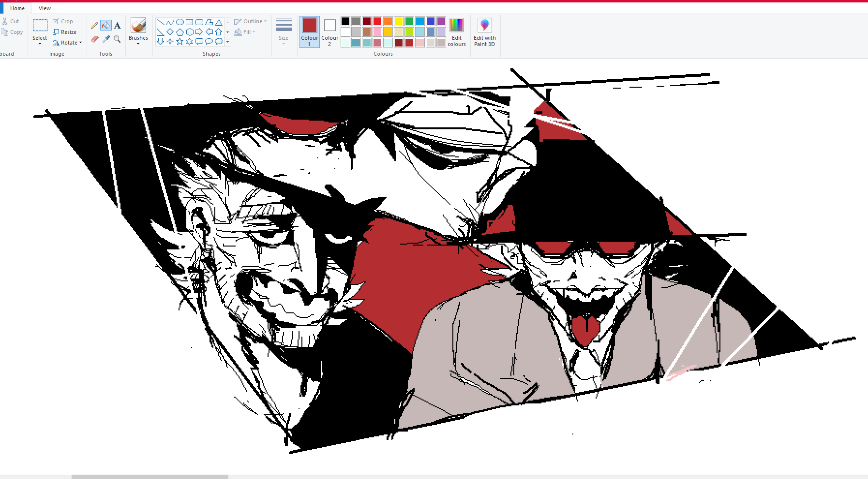The image size is (868, 479).
Task: Launch Edit with Paint 3D
Action: coord(484,32)
